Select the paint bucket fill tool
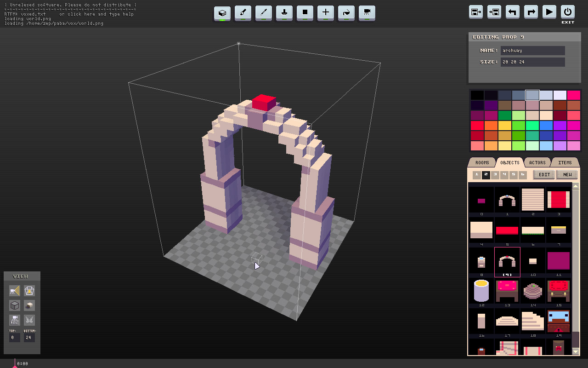Image resolution: width=588 pixels, height=368 pixels. click(346, 12)
